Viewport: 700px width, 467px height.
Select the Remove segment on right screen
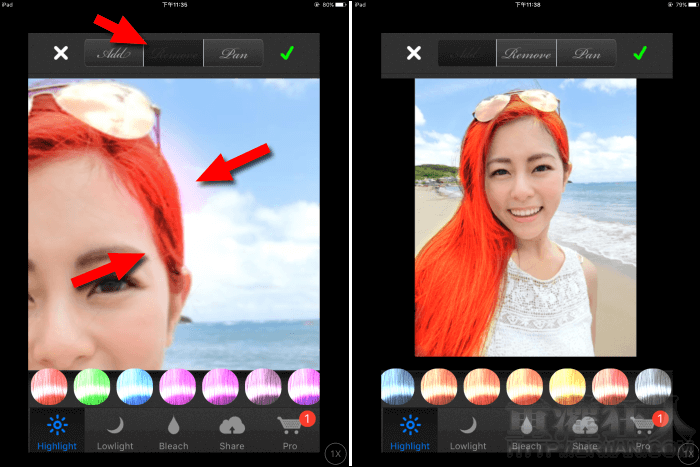coord(526,53)
